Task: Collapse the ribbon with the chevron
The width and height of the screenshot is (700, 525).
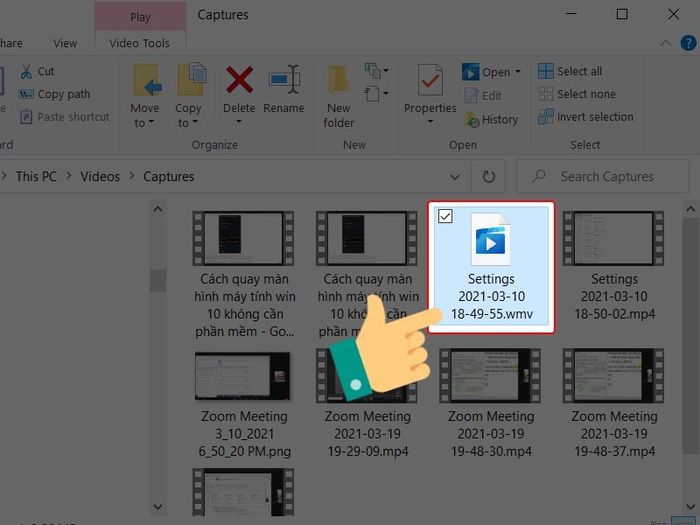Action: 666,43
